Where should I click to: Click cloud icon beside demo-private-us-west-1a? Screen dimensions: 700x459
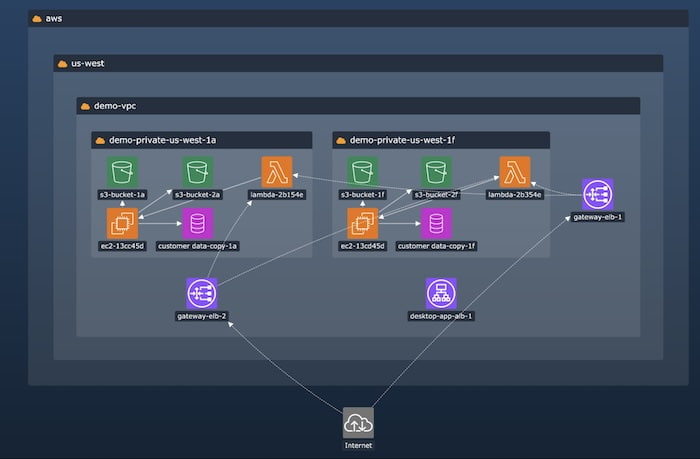point(100,141)
